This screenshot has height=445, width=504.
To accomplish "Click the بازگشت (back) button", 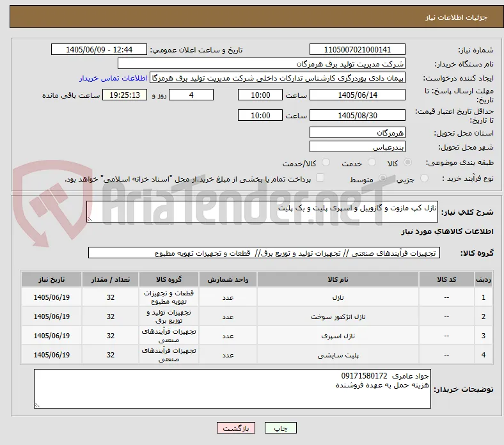I will coord(236,428).
